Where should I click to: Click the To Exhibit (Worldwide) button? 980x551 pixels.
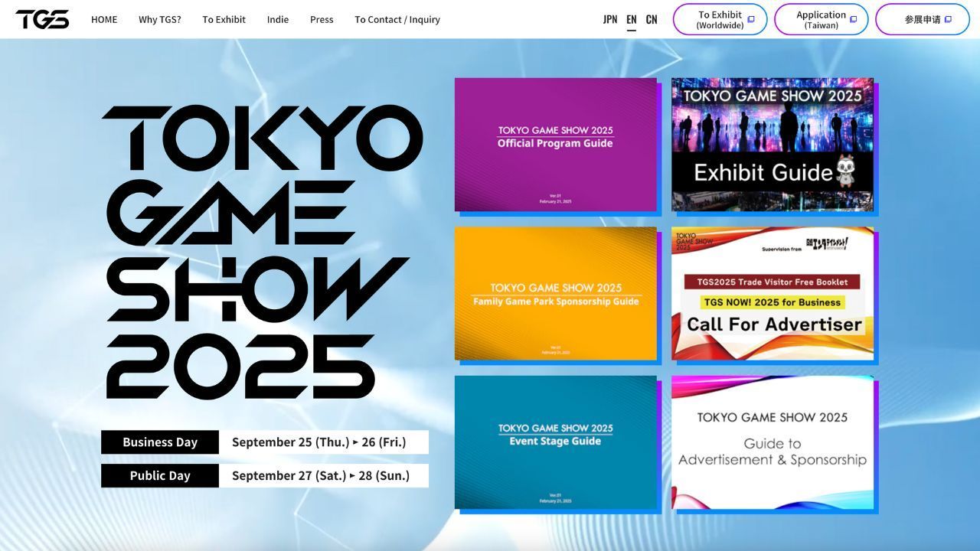720,19
